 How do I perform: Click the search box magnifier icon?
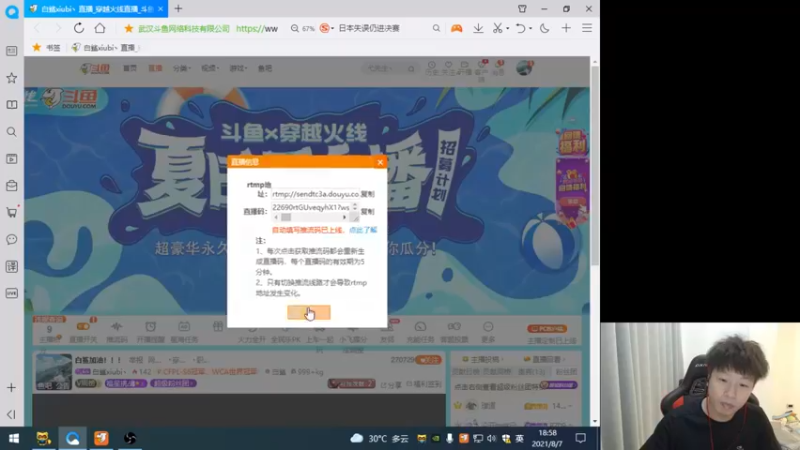[436, 28]
